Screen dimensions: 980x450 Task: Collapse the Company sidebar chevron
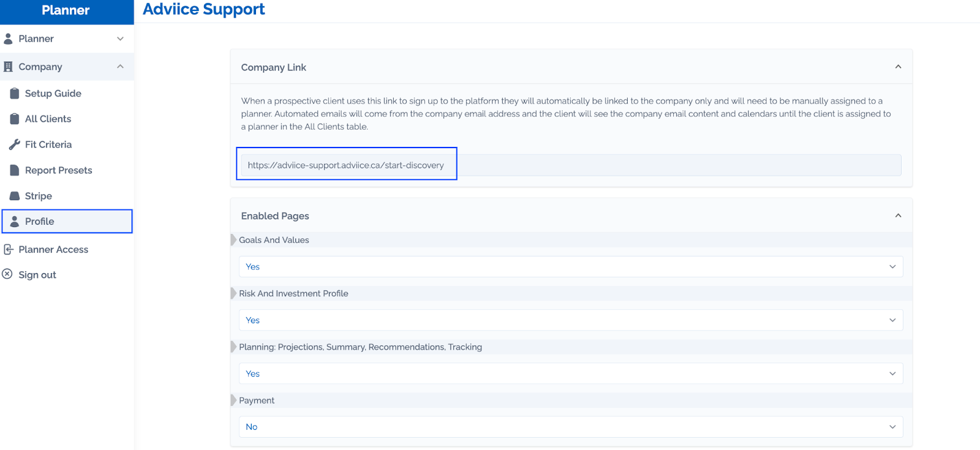[120, 66]
